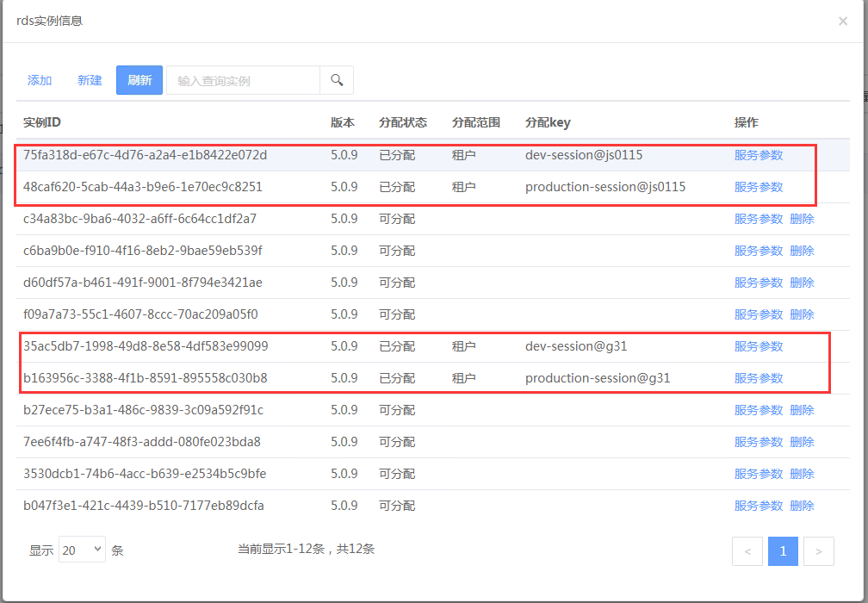Image resolution: width=868 pixels, height=603 pixels.
Task: Click 删除 for instance d60df57a
Action: tap(802, 283)
